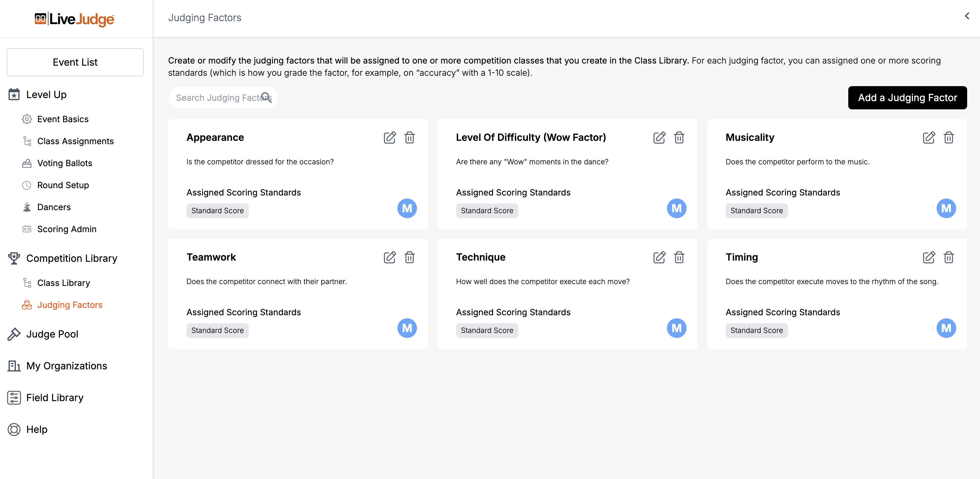
Task: Expand the Competition Library section
Action: [x=72, y=258]
